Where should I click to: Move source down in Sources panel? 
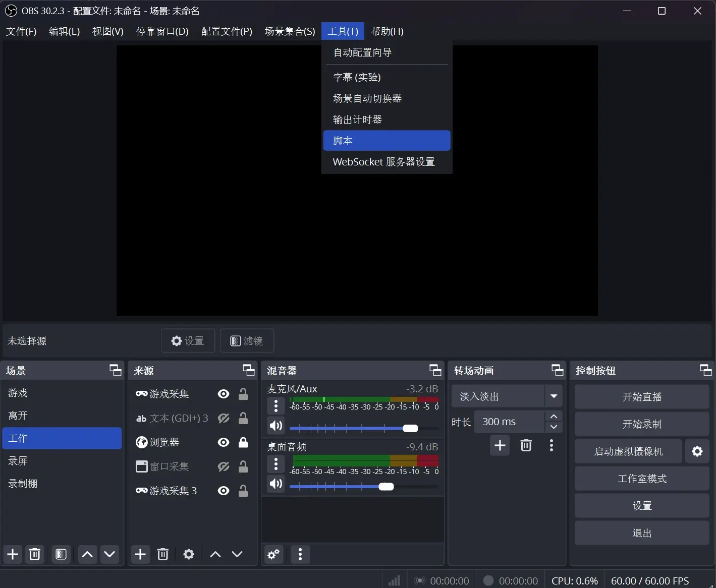tap(237, 555)
